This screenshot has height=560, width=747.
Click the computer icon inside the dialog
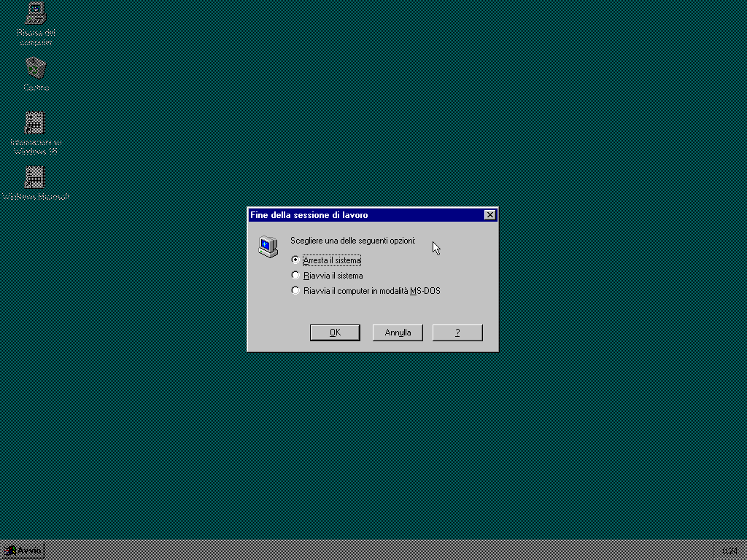pyautogui.click(x=268, y=247)
